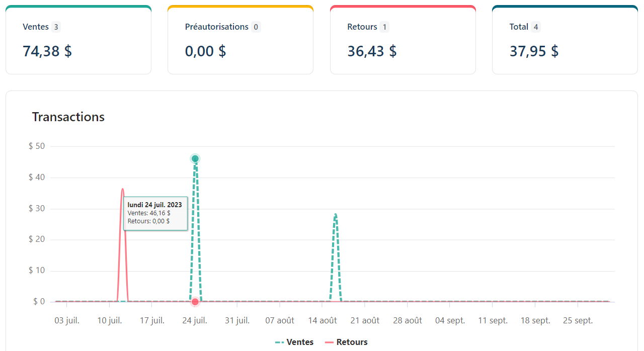Select the green sales peak on 24 juil.
This screenshot has height=351, width=644.
pos(195,158)
